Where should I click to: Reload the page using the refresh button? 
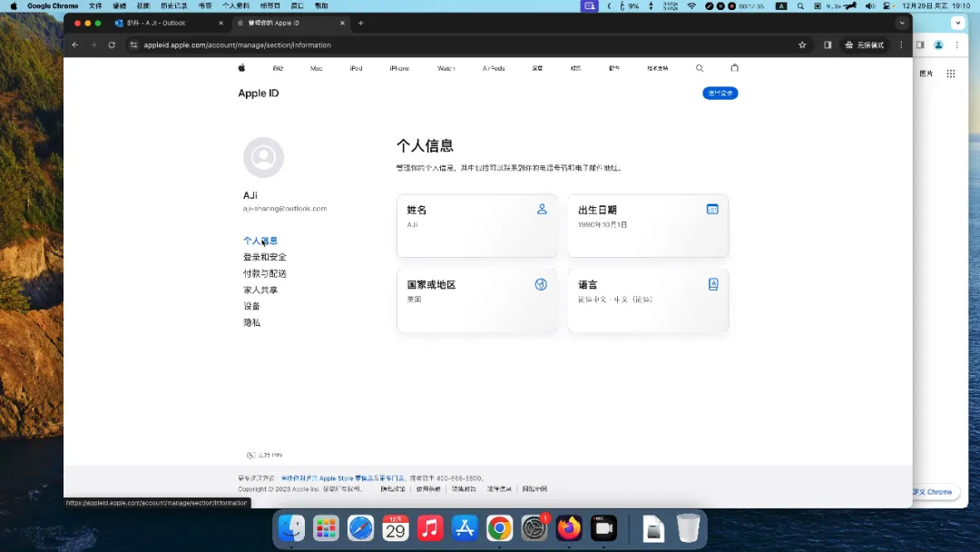point(112,44)
